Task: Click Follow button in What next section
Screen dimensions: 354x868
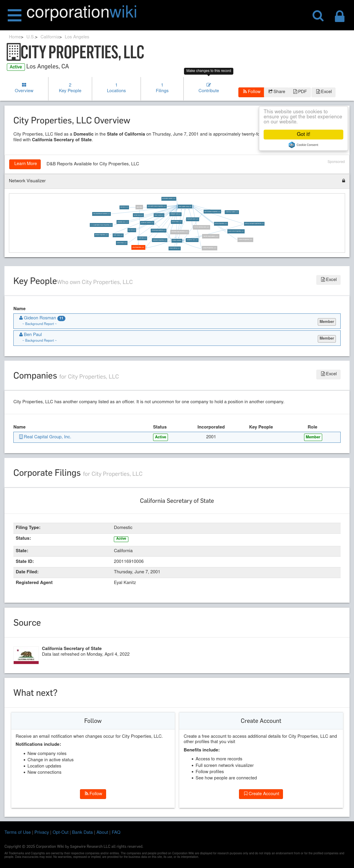Action: (93, 794)
